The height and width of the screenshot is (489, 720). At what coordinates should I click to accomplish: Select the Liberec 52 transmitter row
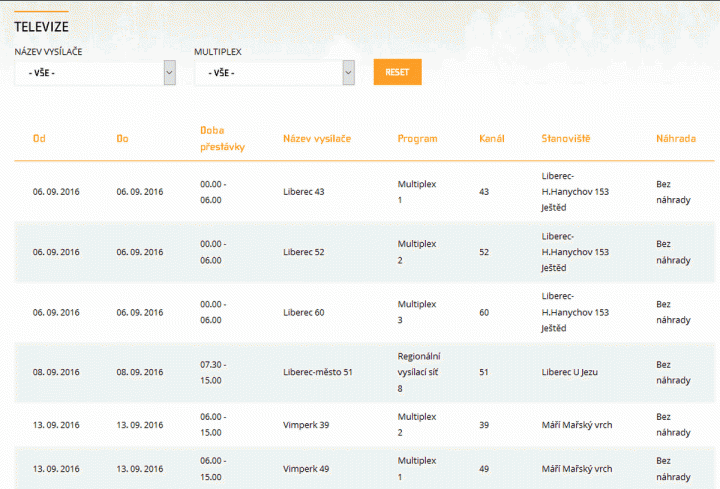304,252
